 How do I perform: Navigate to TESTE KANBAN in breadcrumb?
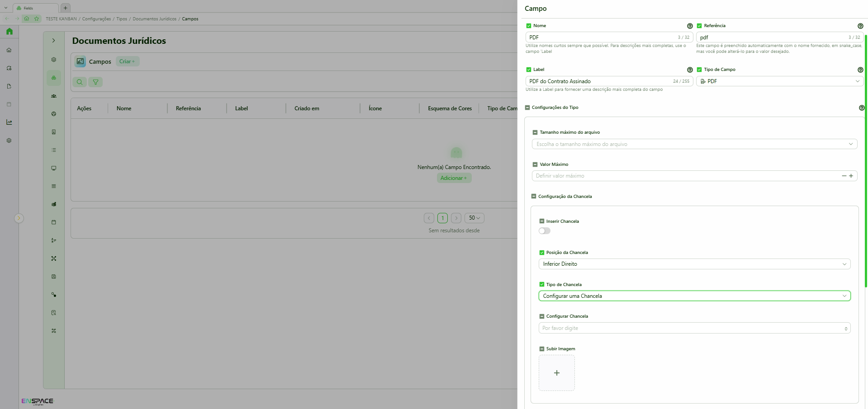coord(61,19)
